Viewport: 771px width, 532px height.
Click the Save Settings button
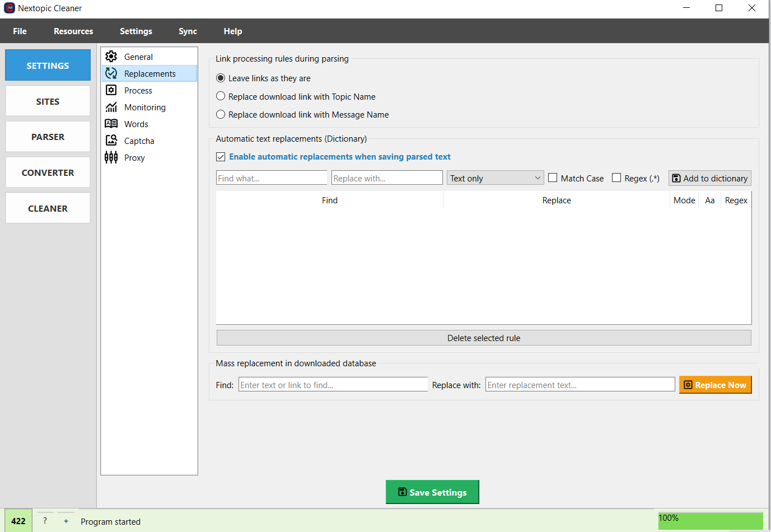pos(432,492)
